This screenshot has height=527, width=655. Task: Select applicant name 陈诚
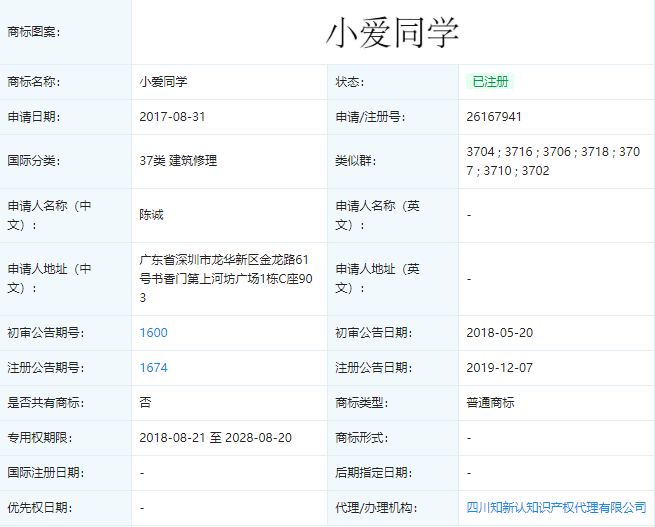[151, 215]
